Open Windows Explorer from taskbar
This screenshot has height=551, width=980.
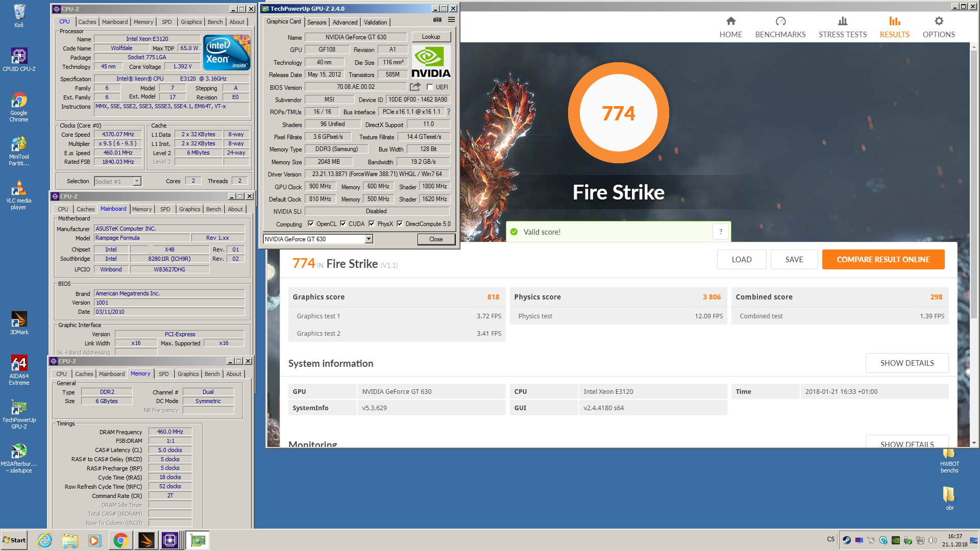70,540
